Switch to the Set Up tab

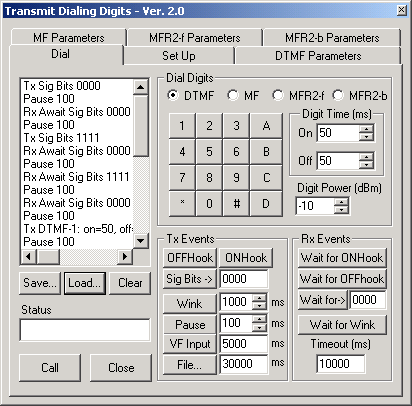[179, 56]
